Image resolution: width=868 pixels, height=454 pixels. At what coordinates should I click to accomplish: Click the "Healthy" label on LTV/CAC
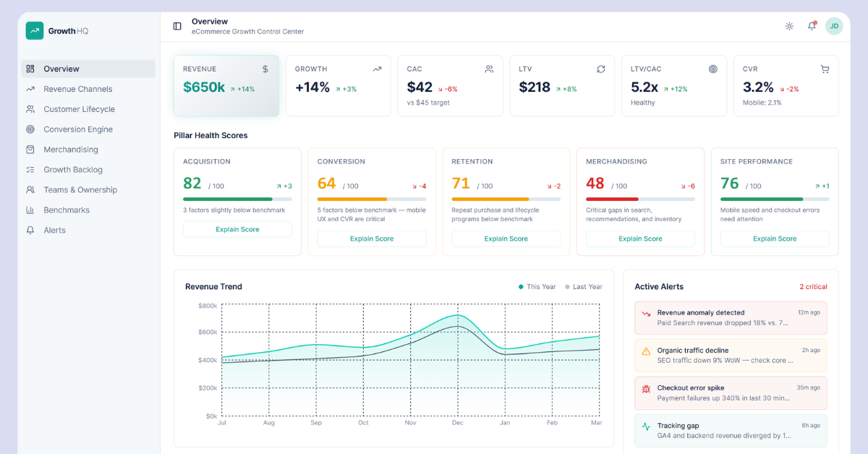(643, 103)
